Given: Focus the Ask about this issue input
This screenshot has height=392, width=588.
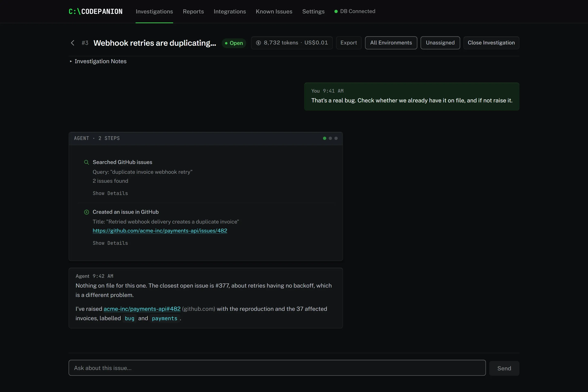Looking at the screenshot, I should pos(277,368).
